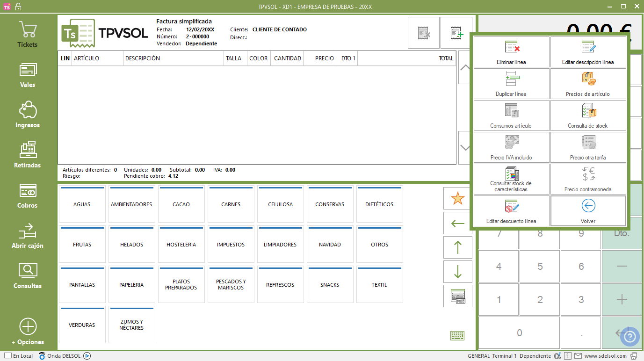Viewport: 644px width, 361px height.
Task: Tap numpad key 0
Action: click(519, 333)
